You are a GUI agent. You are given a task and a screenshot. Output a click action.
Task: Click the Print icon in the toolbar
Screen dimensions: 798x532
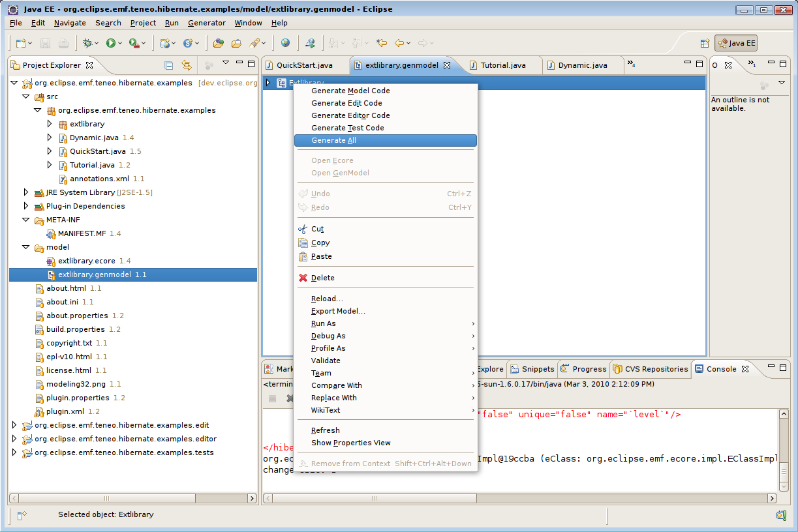[x=63, y=42]
